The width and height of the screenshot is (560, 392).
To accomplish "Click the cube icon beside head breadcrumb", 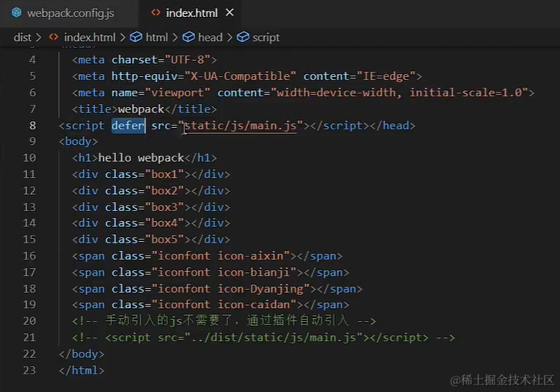I will (189, 37).
